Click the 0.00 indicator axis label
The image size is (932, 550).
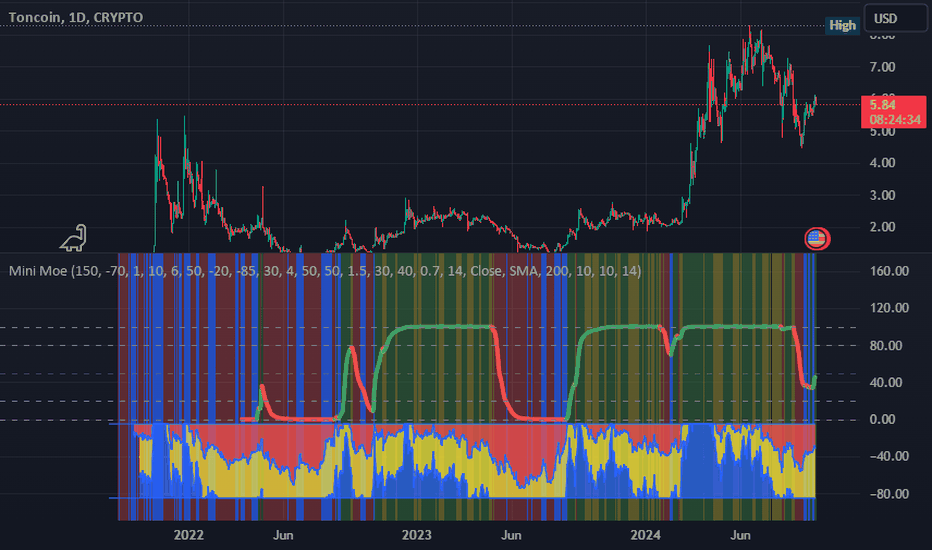click(882, 420)
